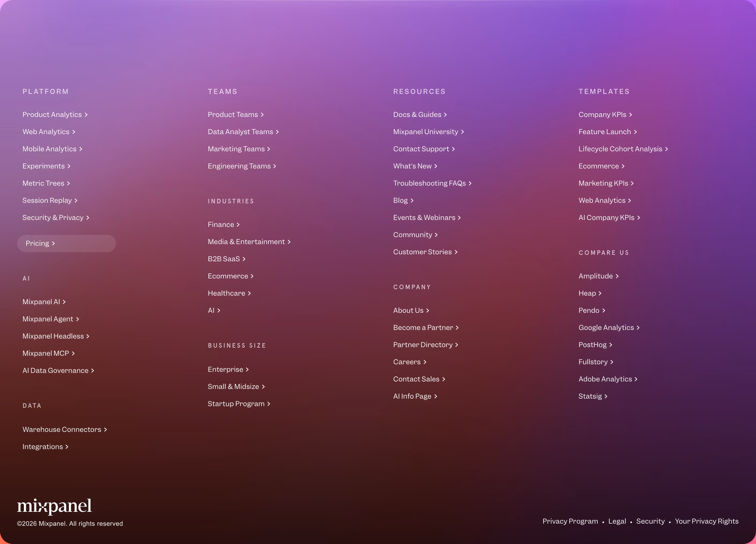Image resolution: width=756 pixels, height=544 pixels.
Task: Open Mixpanel Headless link
Action: pyautogui.click(x=56, y=336)
